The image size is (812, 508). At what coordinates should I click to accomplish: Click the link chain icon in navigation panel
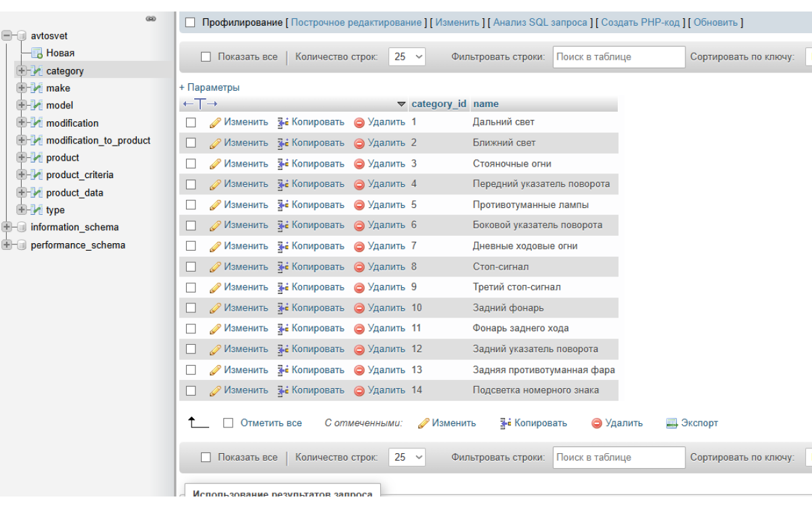pos(151,20)
